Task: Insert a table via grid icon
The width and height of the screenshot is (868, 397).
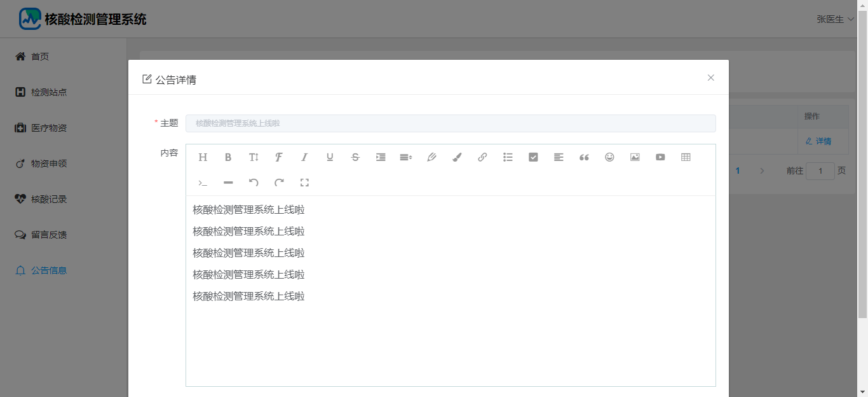Action: [686, 157]
